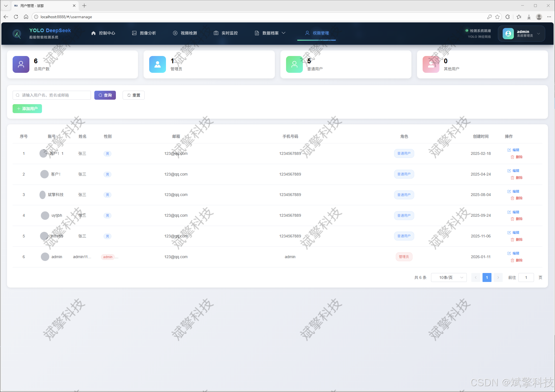Click the blue administrator card icon

point(158,64)
